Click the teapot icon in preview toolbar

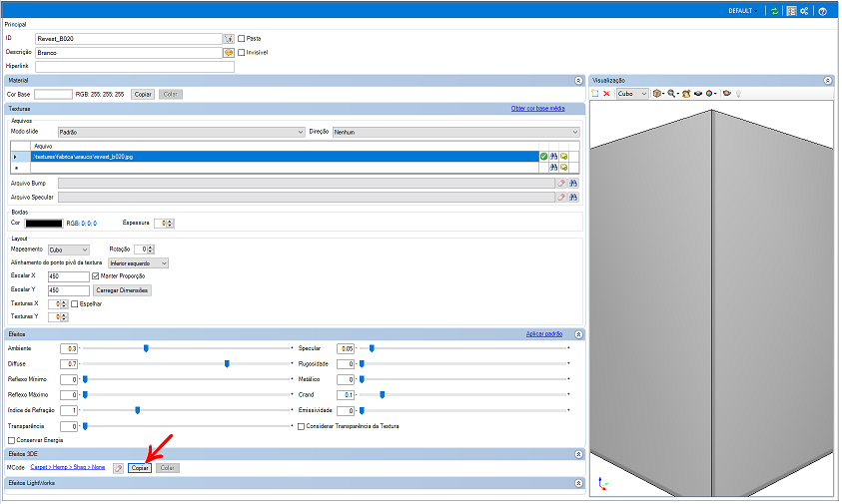[726, 94]
